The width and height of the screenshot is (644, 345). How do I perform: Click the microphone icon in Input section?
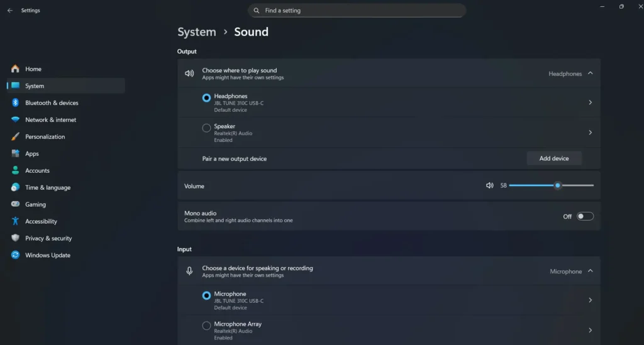(189, 271)
